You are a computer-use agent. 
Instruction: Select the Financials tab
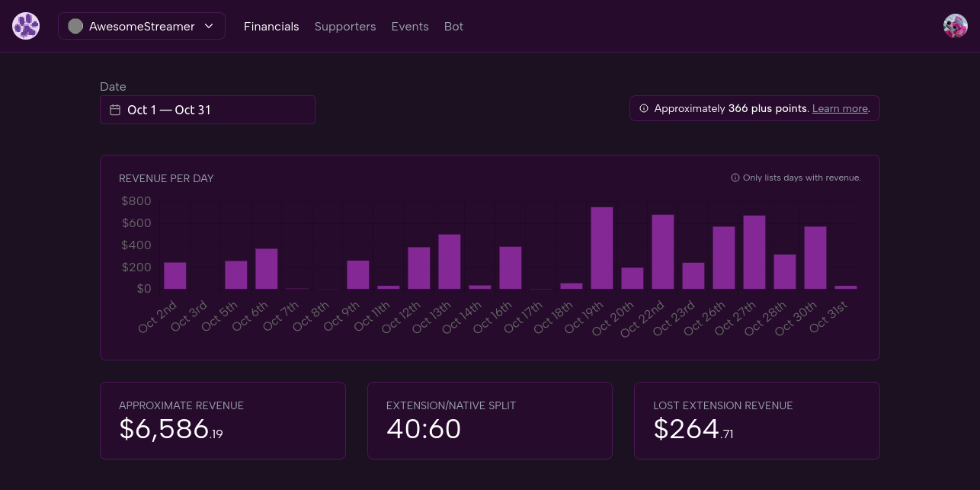click(271, 26)
